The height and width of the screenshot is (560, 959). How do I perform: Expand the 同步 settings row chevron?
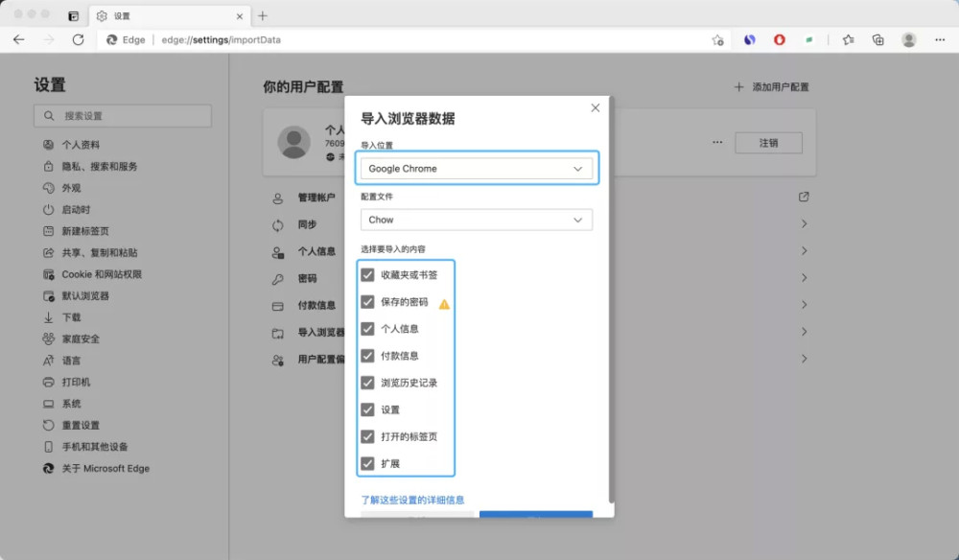tap(804, 224)
